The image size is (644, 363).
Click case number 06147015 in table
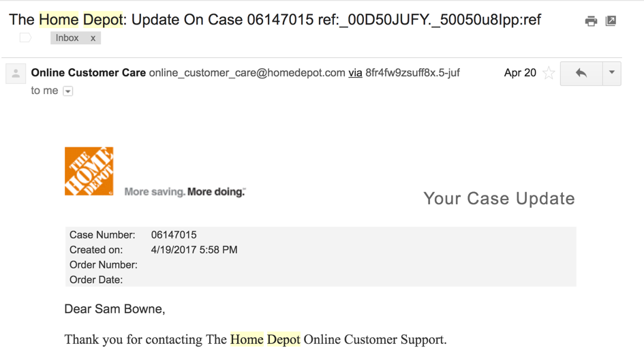174,235
